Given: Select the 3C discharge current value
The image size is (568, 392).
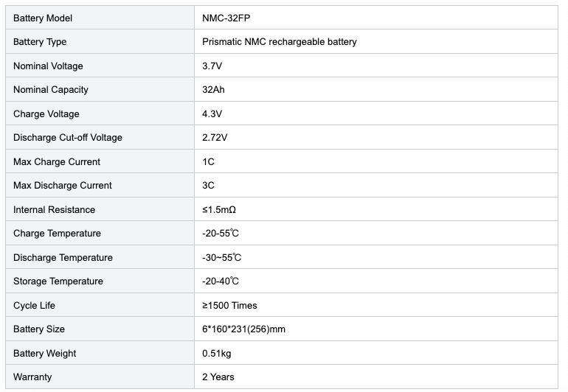Looking at the screenshot, I should [x=208, y=186].
